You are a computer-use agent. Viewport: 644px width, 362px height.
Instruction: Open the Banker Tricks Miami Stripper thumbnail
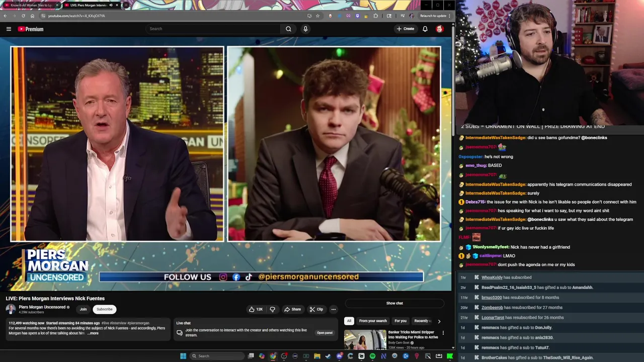(x=365, y=340)
